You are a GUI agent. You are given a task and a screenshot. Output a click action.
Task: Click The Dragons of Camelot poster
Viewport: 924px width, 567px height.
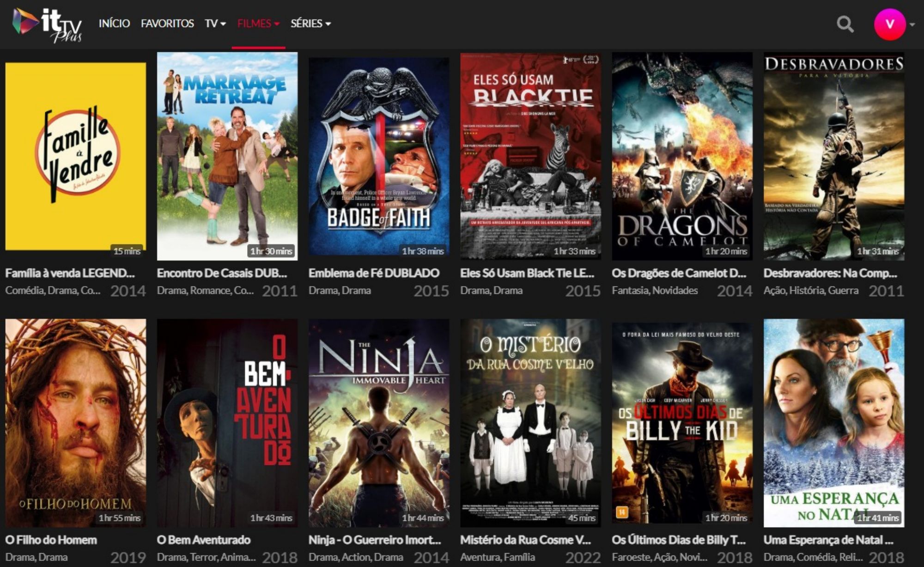tap(682, 156)
